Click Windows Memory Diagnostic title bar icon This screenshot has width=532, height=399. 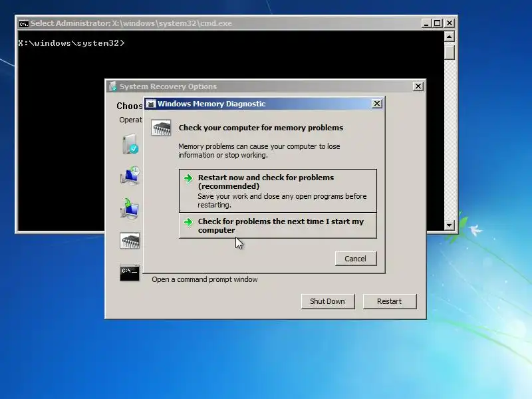click(x=151, y=104)
